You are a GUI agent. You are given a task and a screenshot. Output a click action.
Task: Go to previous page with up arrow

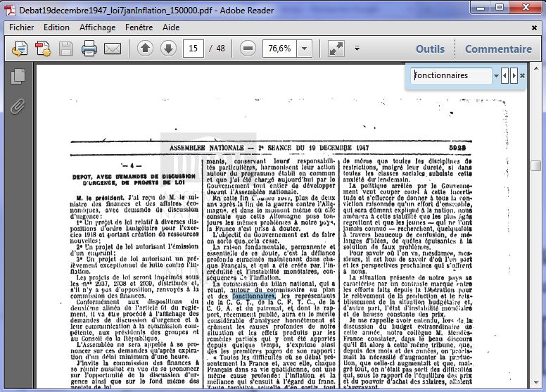coord(145,49)
